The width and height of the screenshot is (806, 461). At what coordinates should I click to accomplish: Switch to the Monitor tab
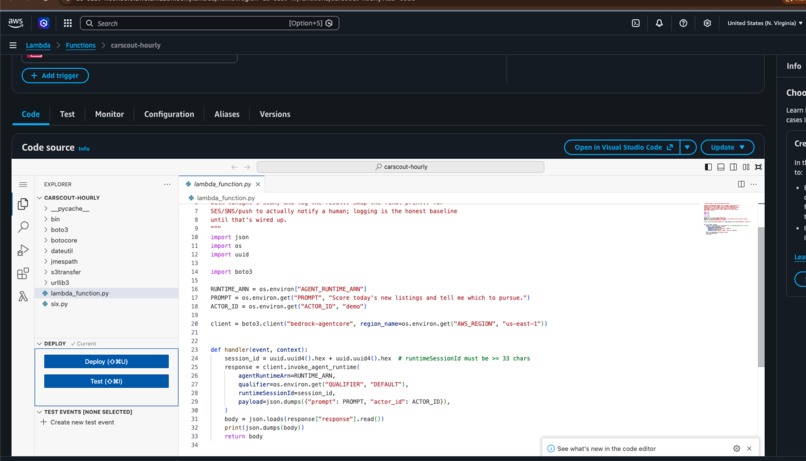[x=109, y=114]
